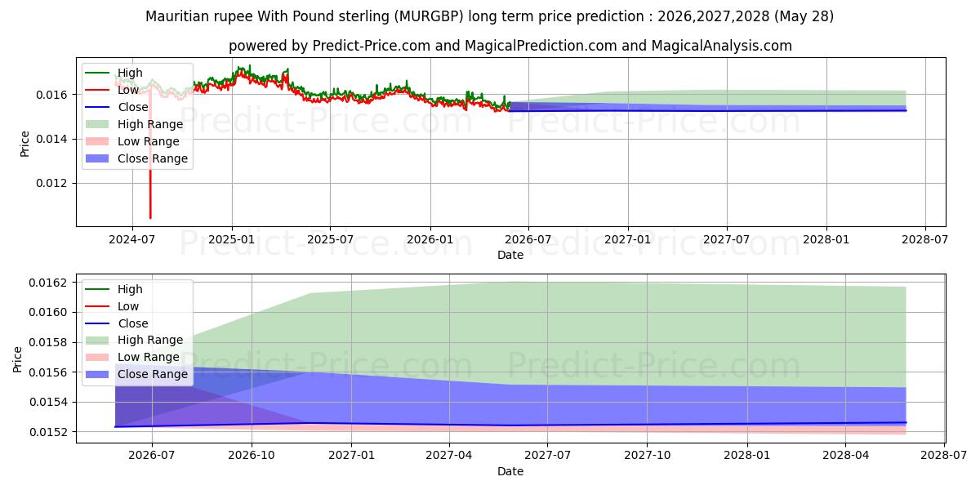Click the 2024-07 x-axis tick on top chart
Viewport: 980px width, 490px height.
[132, 239]
